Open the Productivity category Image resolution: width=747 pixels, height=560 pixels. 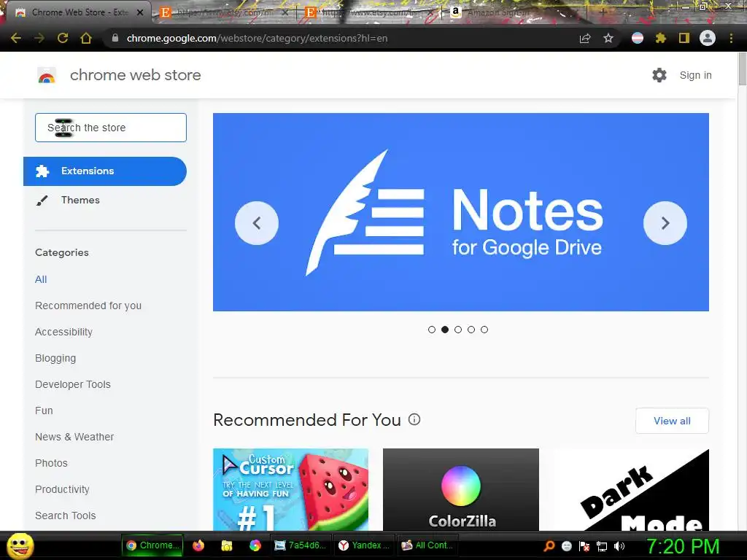click(x=63, y=489)
